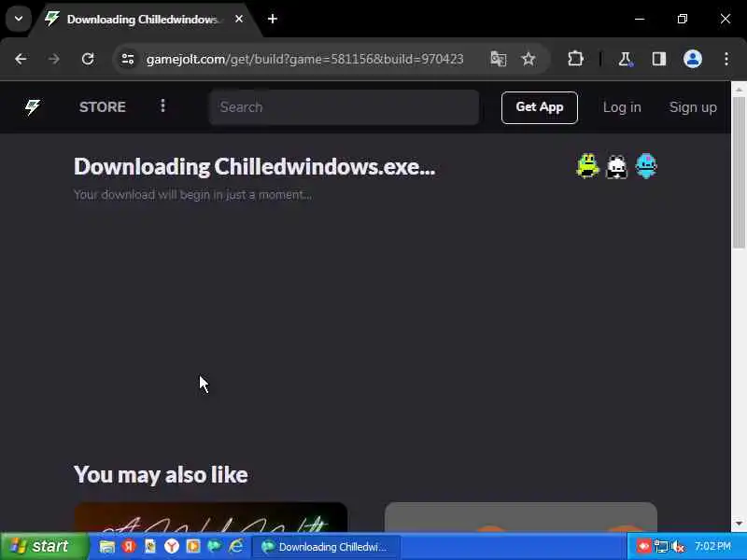This screenshot has width=747, height=560.
Task: Open Game Jolt more options dots
Action: coord(162,105)
